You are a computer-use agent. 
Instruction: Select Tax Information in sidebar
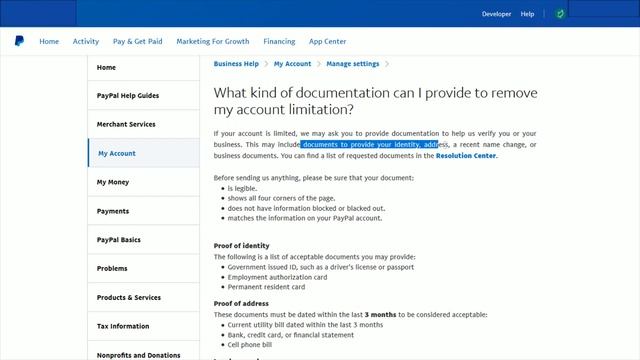[x=144, y=326]
